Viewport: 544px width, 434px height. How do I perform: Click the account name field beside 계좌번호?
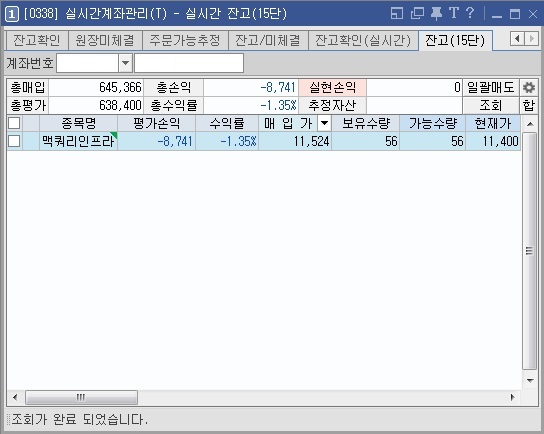tap(189, 63)
